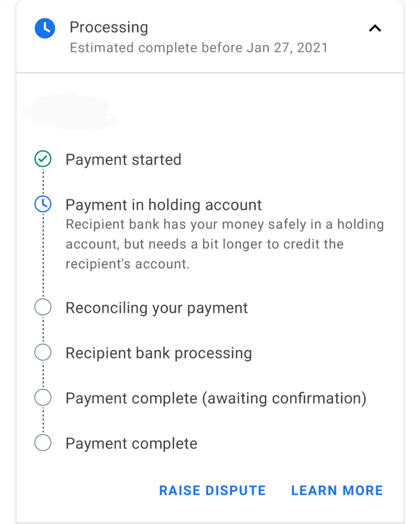Tap the Payment in holding account label
This screenshot has height=524, width=420.
[164, 205]
